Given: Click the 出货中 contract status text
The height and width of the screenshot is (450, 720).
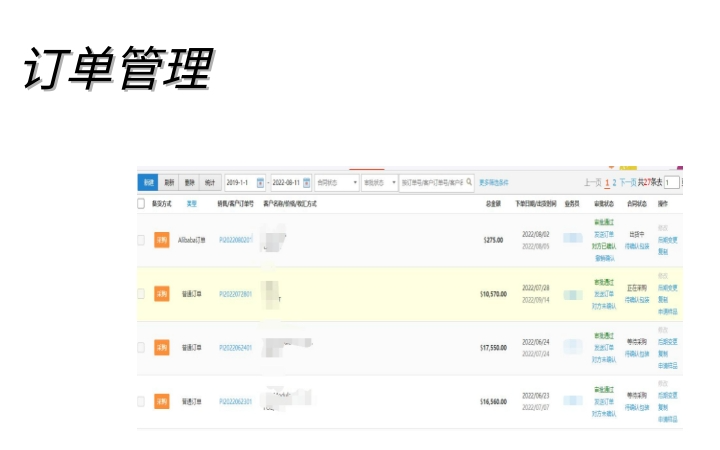Looking at the screenshot, I should [636, 234].
